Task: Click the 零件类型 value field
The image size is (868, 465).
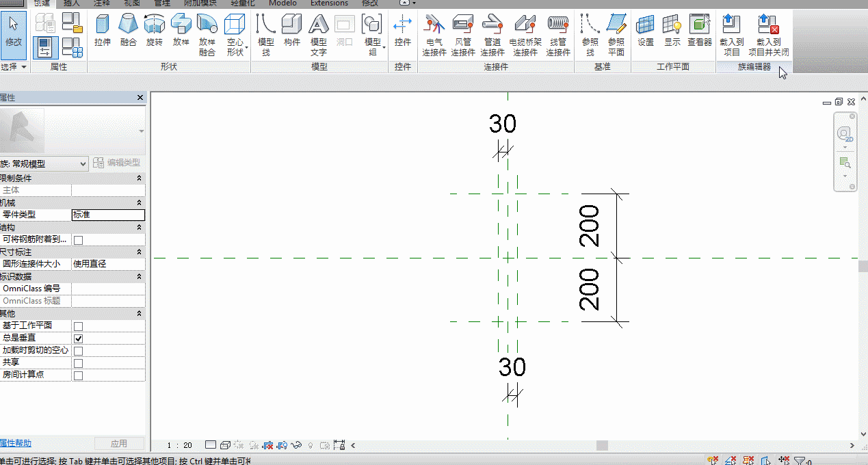Action: tap(108, 215)
